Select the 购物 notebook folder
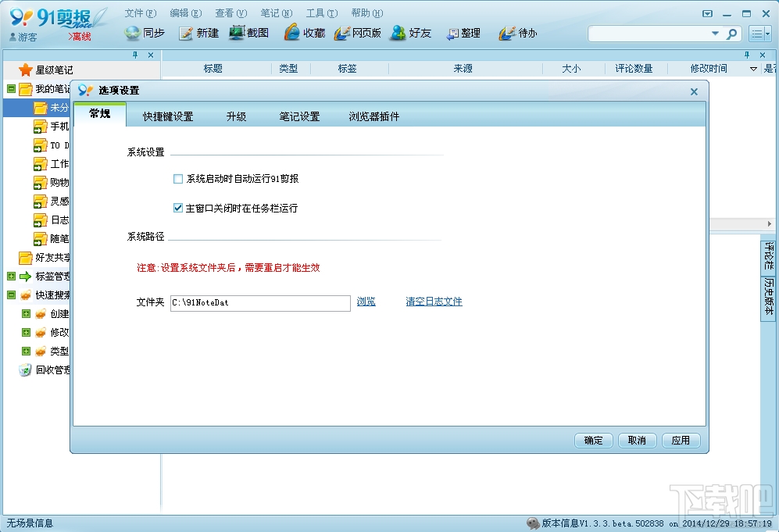 tap(51, 182)
